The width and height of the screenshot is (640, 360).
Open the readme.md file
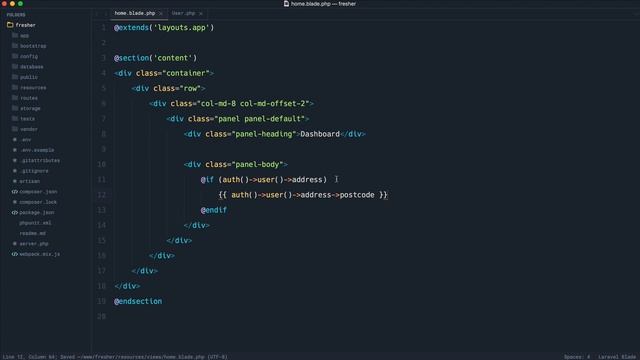(33, 233)
